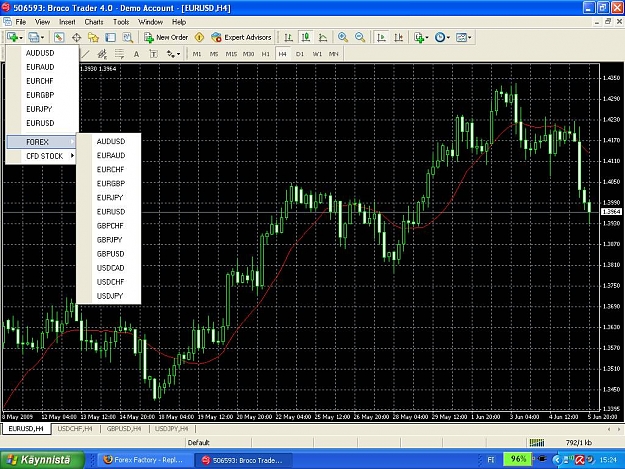The height and width of the screenshot is (469, 625).
Task: Switch timeframe to W1
Action: point(317,54)
